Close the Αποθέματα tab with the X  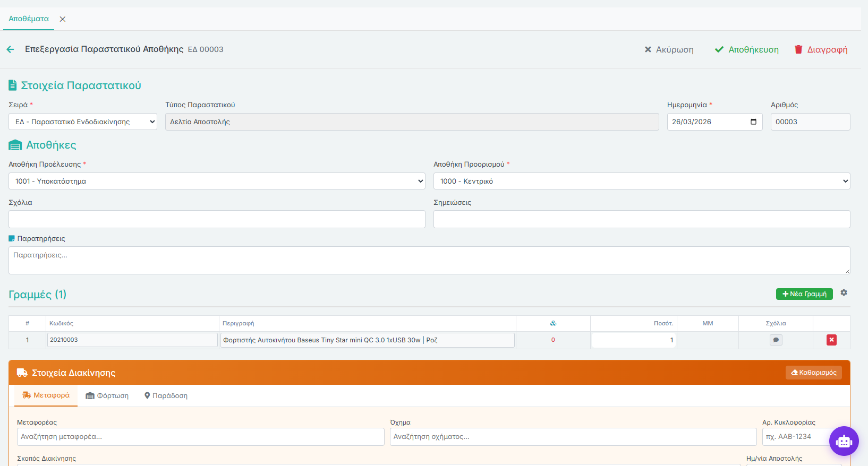(63, 19)
